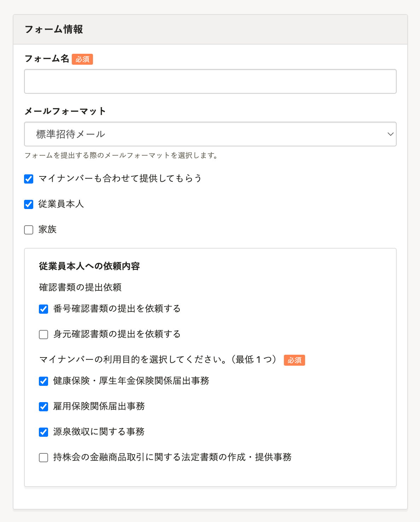Check the 持株会の金融商品取引 option checkbox
Screen dimensions: 420x522
(43, 458)
